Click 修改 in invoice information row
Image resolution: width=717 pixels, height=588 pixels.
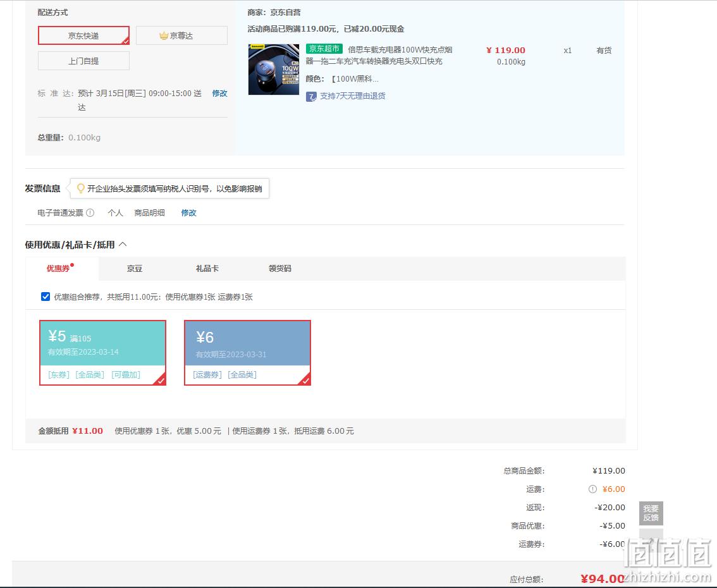[189, 212]
